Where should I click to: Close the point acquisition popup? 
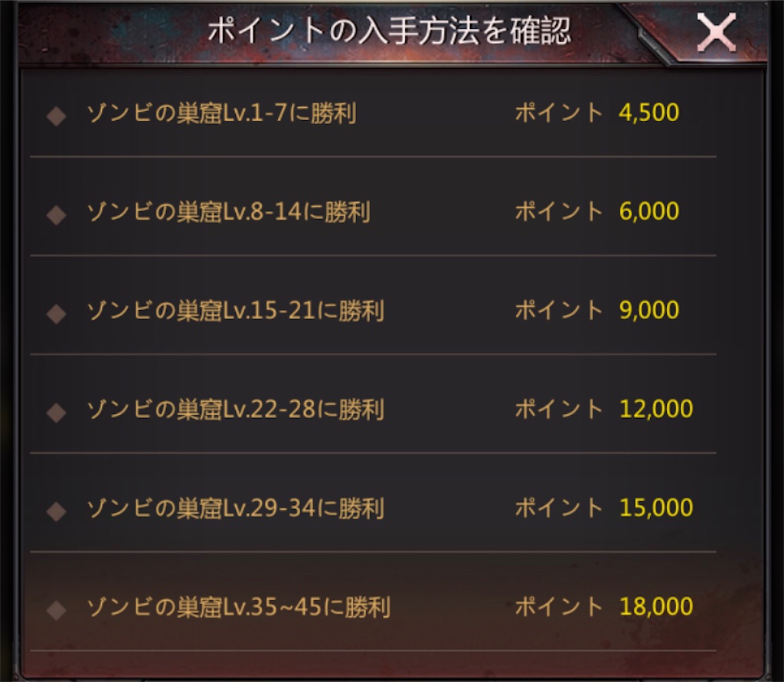718,33
